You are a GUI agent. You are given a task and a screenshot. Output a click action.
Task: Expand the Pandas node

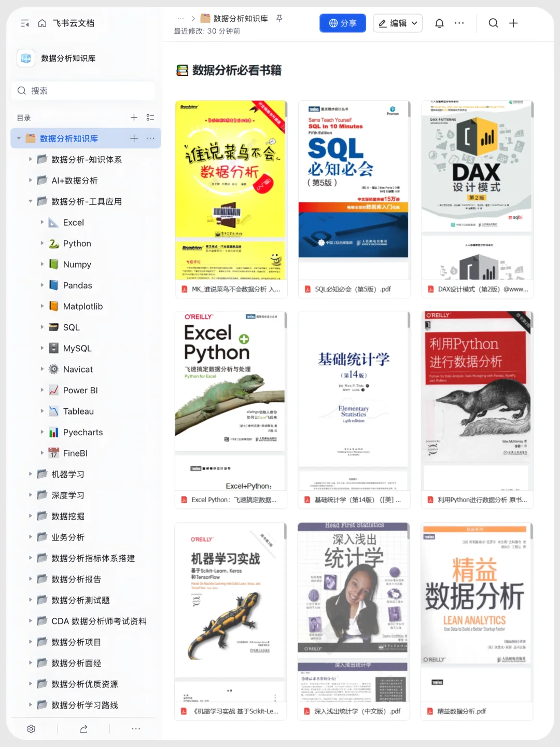click(x=43, y=285)
